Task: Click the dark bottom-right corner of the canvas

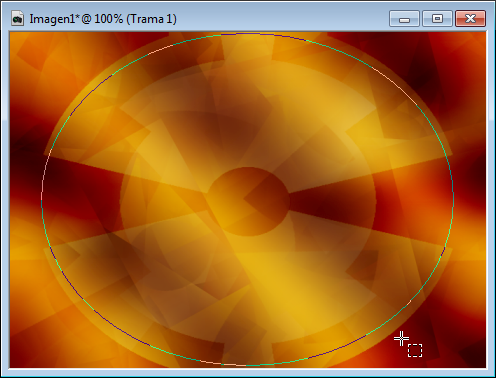Action: tap(470, 353)
